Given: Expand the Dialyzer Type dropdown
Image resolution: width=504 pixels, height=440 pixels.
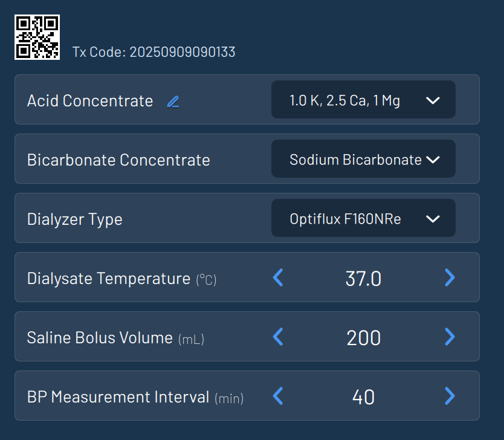Looking at the screenshot, I should coord(363,218).
